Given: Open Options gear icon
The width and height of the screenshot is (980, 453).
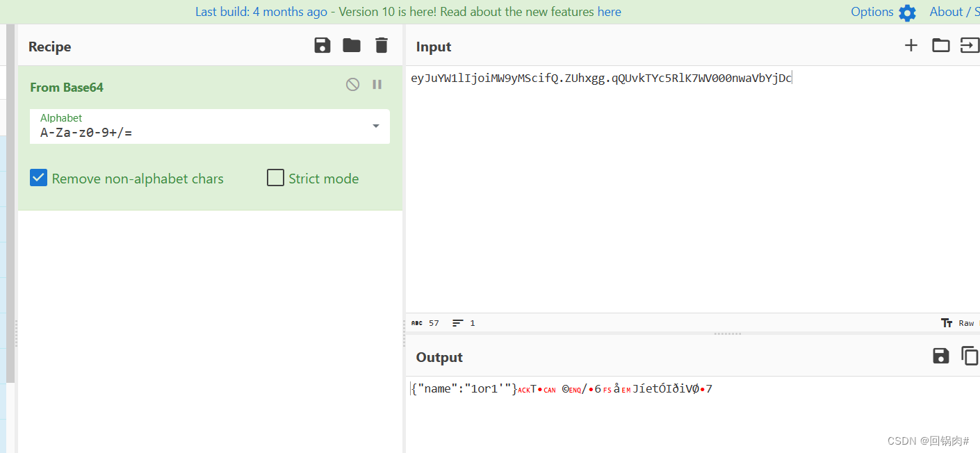Looking at the screenshot, I should point(908,13).
